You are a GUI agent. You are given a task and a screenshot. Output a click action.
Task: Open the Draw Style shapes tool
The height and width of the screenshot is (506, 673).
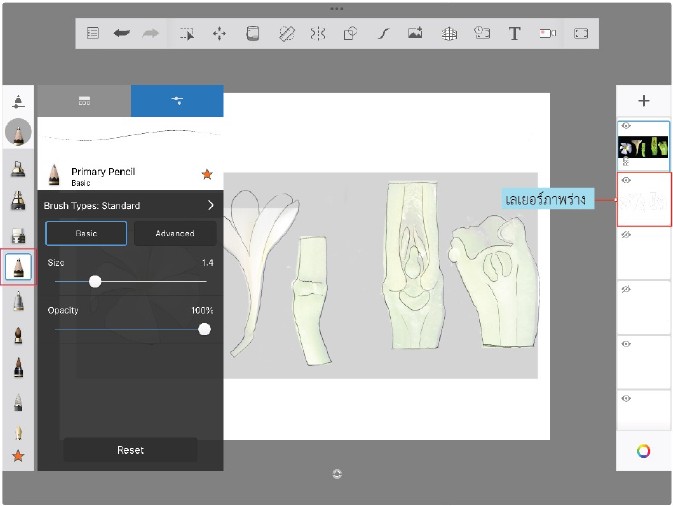click(350, 33)
